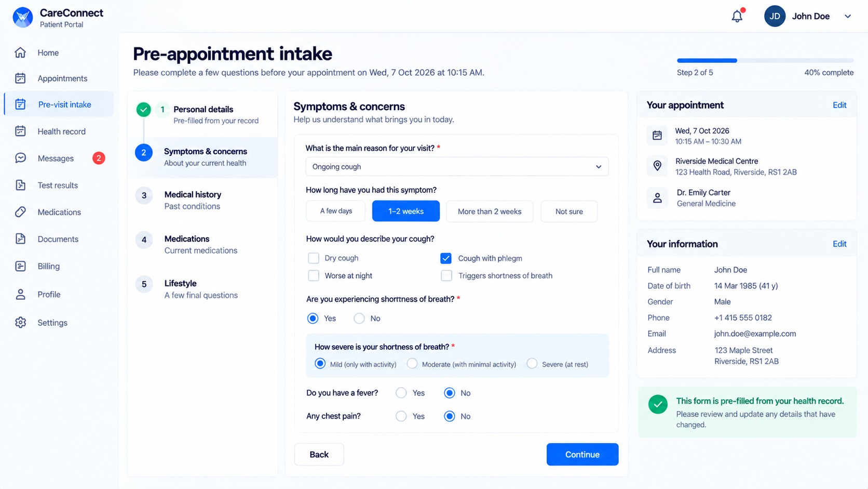Click the Health record icon
The width and height of the screenshot is (868, 489).
pyautogui.click(x=20, y=131)
